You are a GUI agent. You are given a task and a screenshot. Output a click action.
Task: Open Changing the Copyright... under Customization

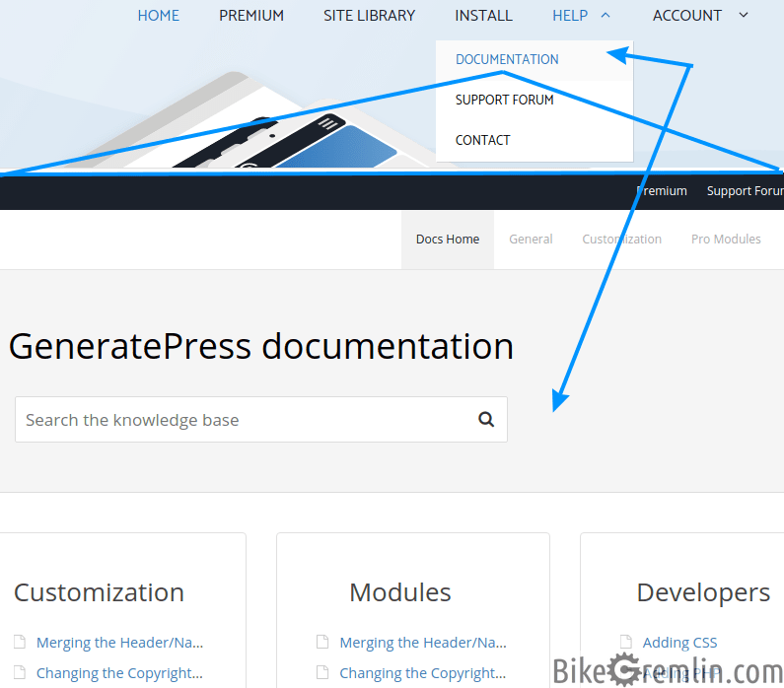(x=119, y=673)
